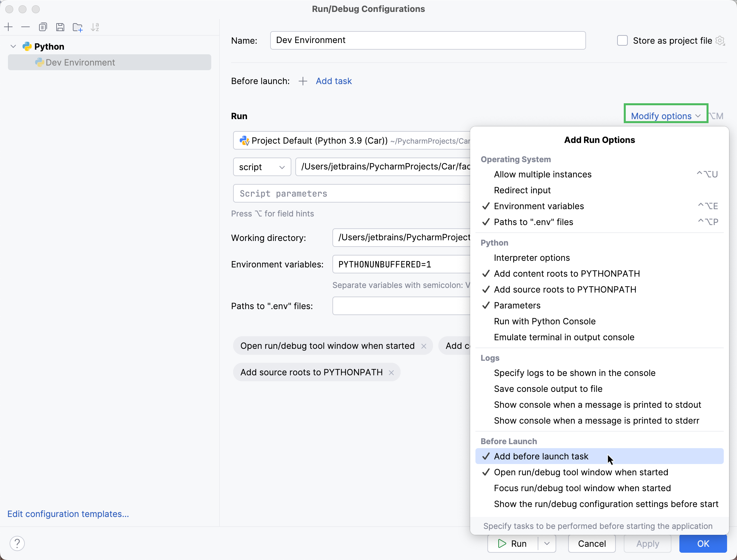
Task: Expand the Run button dropdown arrow
Action: coord(547,544)
